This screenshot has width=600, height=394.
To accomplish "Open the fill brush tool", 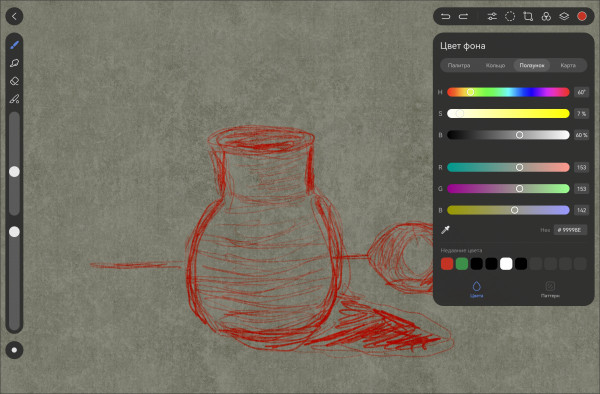I will pos(15,99).
